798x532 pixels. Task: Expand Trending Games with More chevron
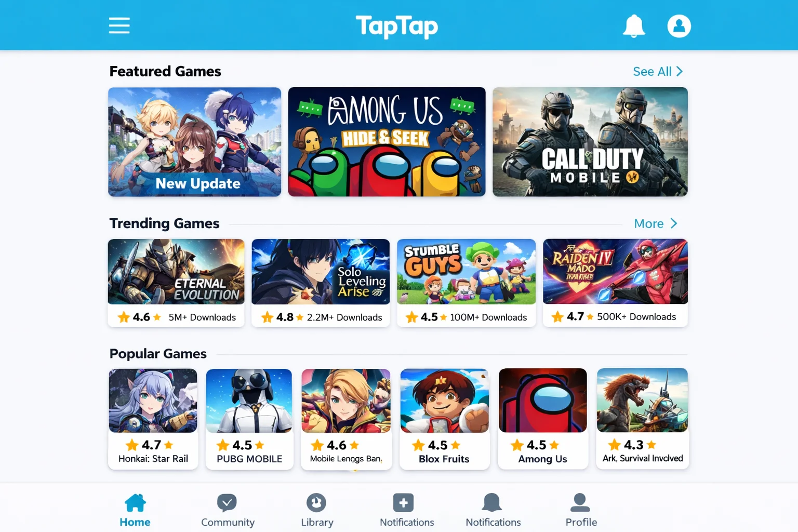[656, 223]
